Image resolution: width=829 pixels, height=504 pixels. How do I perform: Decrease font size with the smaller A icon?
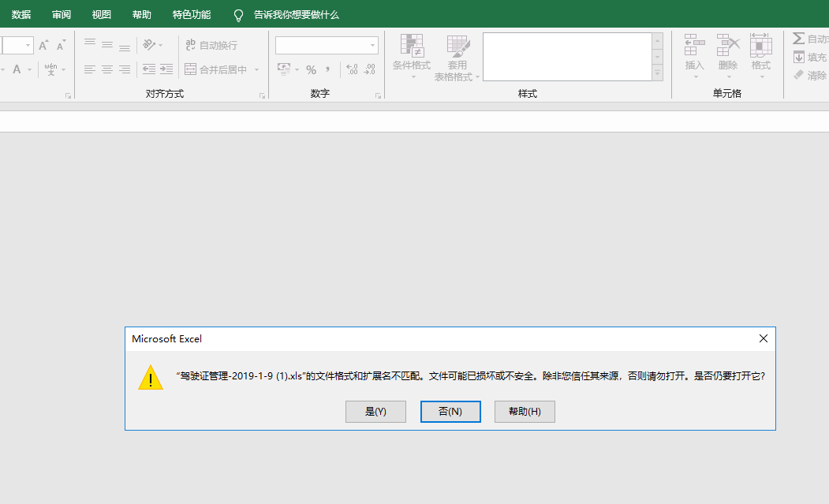(62, 45)
